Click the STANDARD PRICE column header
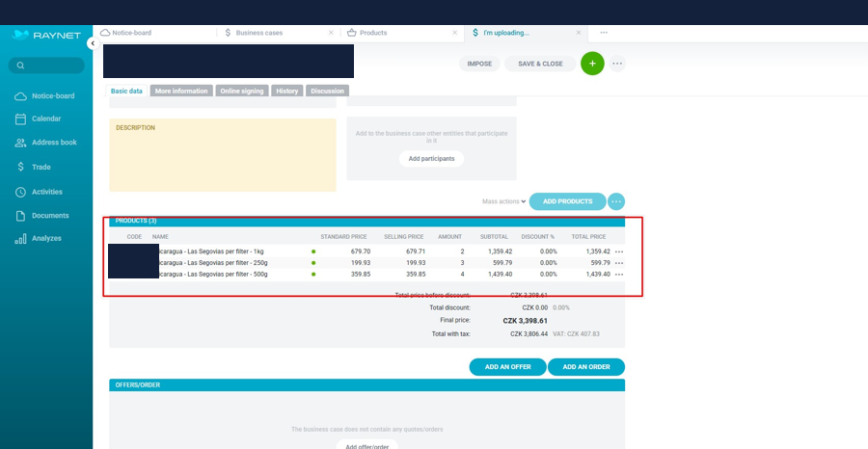This screenshot has height=449, width=868. pyautogui.click(x=343, y=237)
